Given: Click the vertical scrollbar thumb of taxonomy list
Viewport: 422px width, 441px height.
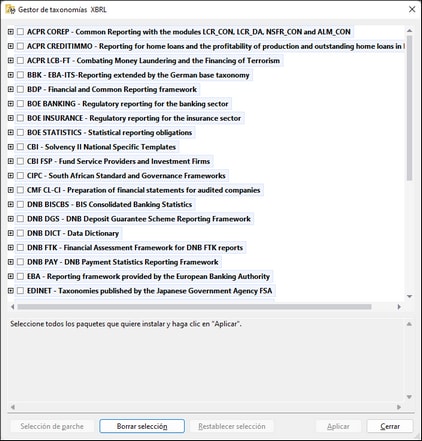Looking at the screenshot, I should (x=410, y=108).
